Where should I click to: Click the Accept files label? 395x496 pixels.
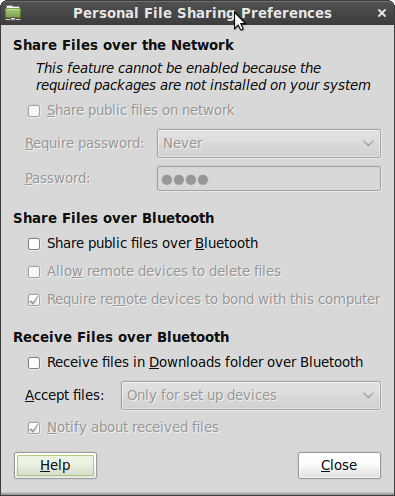(x=65, y=396)
